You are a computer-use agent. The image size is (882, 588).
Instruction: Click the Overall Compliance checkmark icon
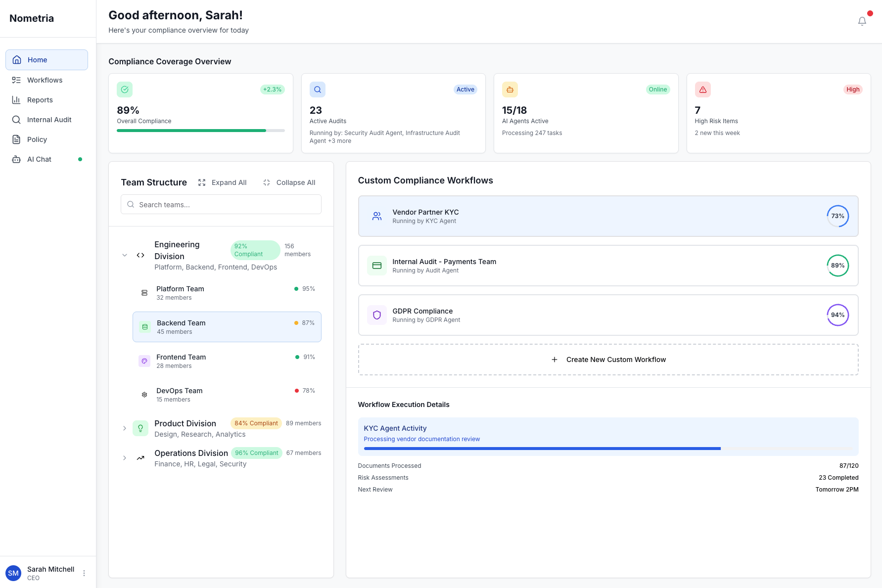click(x=125, y=90)
